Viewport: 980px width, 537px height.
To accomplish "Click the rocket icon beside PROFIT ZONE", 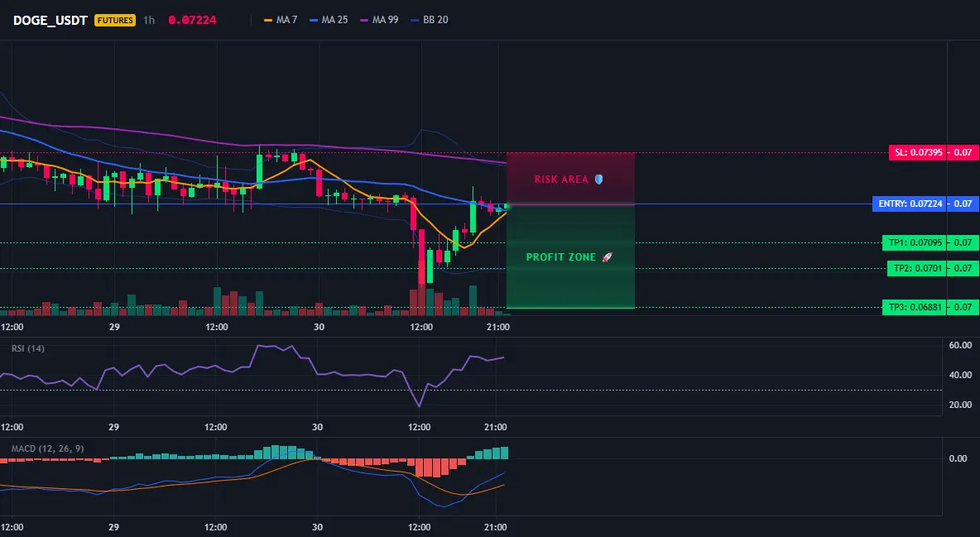I will coord(607,257).
